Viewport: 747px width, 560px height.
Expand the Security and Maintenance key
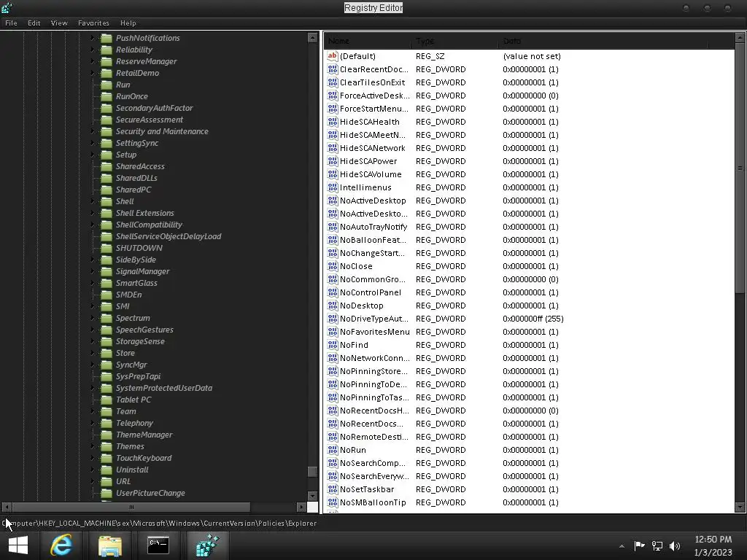click(93, 131)
